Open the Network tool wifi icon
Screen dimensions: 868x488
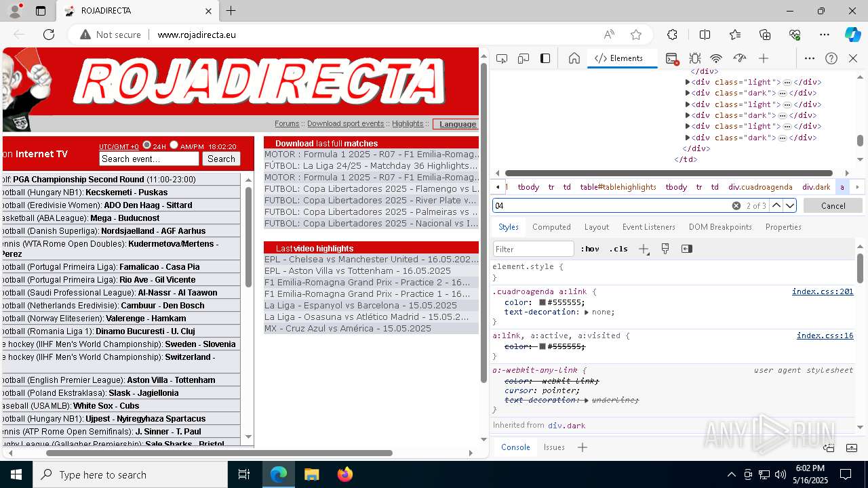pyautogui.click(x=717, y=58)
